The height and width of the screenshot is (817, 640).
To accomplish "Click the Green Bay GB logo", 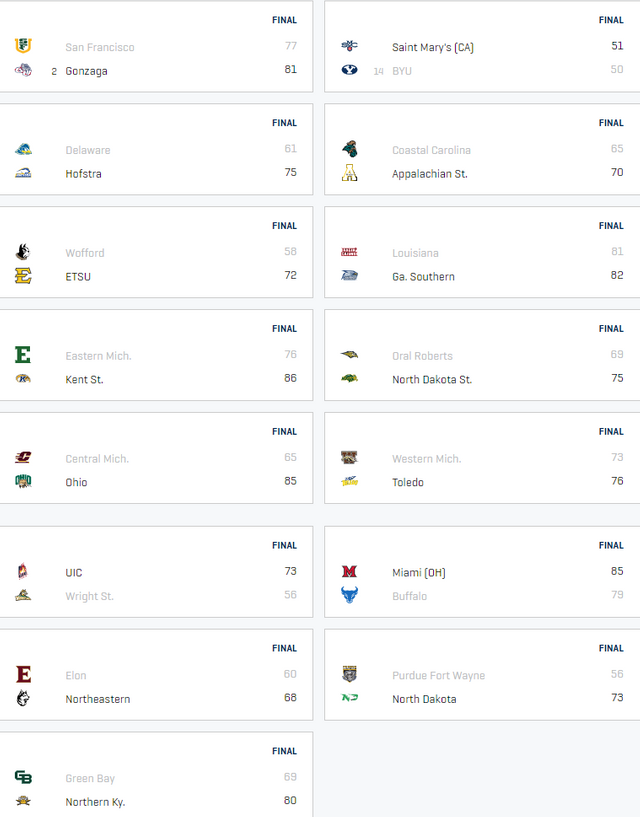I will (x=23, y=777).
